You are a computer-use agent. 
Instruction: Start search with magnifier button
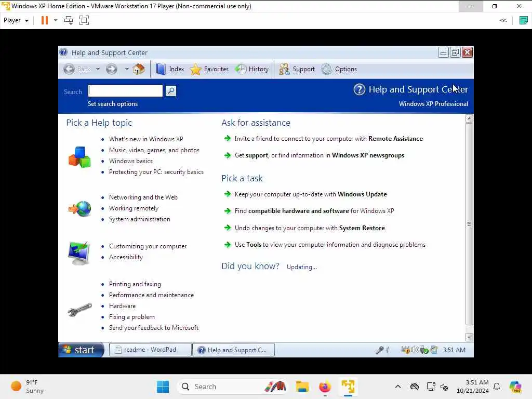[x=170, y=91]
